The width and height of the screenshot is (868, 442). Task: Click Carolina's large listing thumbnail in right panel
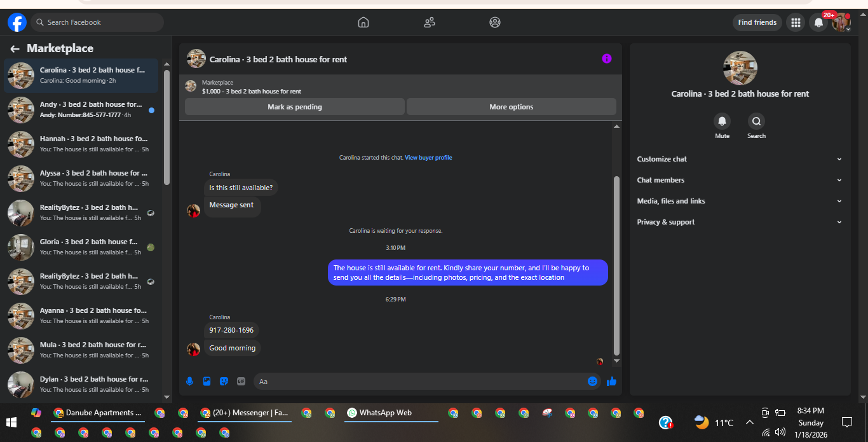740,68
